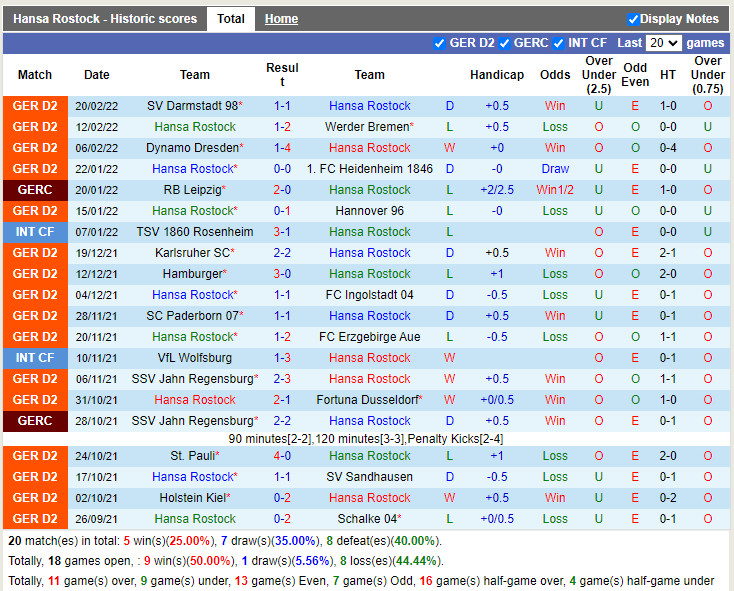Open Fortuna Dusseldorf team link

pos(367,400)
